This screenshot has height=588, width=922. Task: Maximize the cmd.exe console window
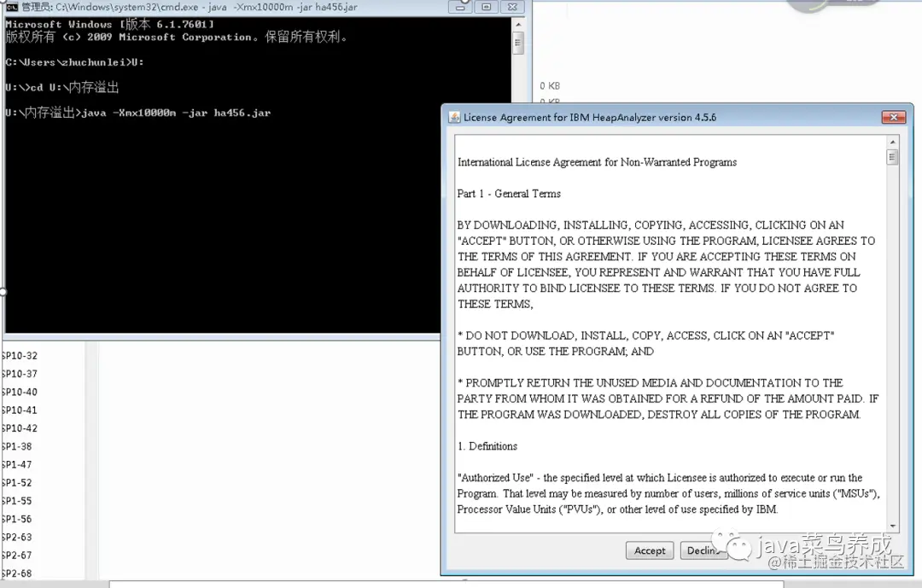pyautogui.click(x=487, y=7)
